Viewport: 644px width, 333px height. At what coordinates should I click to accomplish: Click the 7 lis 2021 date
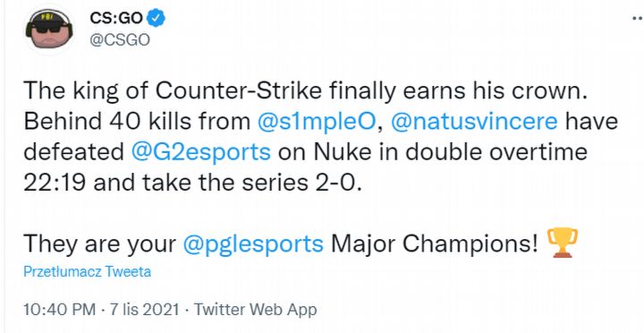(x=144, y=310)
